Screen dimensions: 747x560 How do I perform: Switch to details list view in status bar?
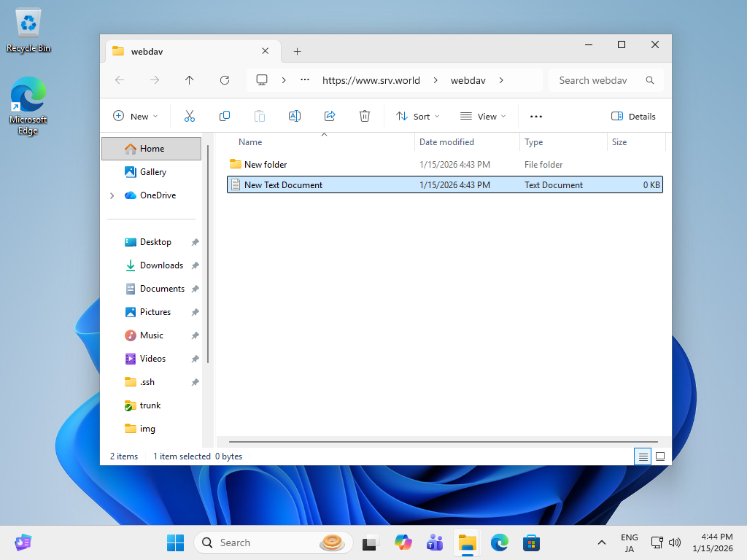pos(643,456)
